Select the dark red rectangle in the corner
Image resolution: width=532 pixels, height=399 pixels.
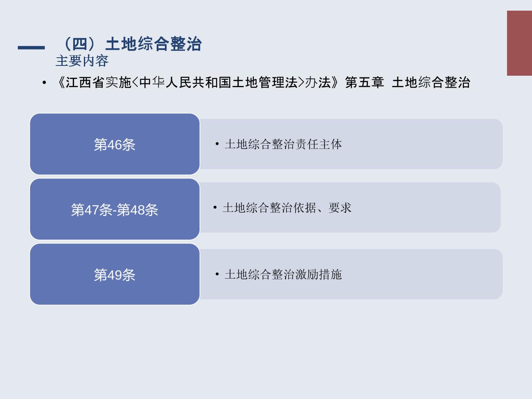[x=519, y=43]
